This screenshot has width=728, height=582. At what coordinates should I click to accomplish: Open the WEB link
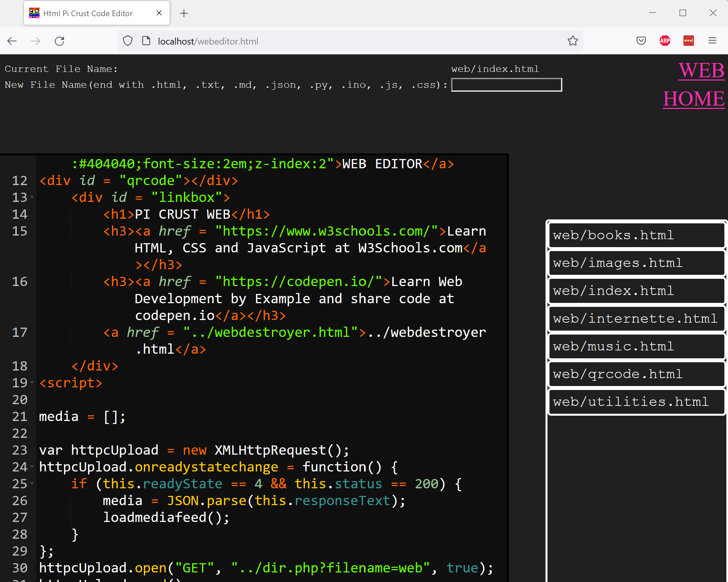(701, 71)
